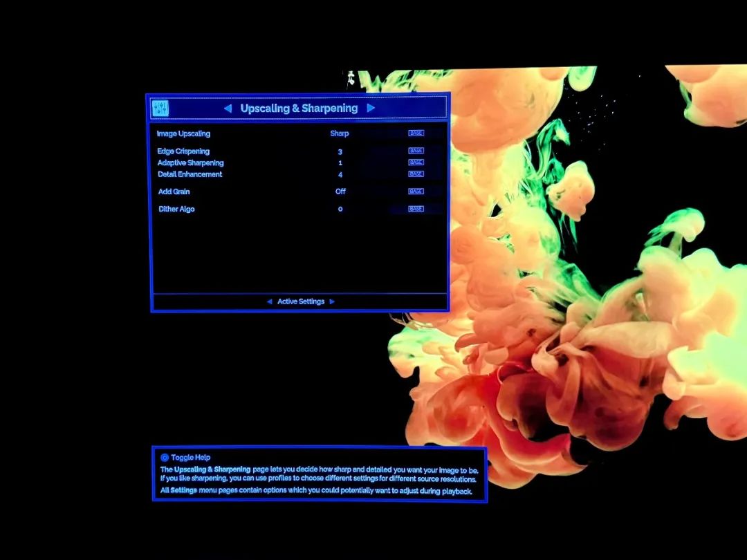Adjust Adaptive Sharpening value 1
This screenshot has height=560, width=747.
coord(340,163)
